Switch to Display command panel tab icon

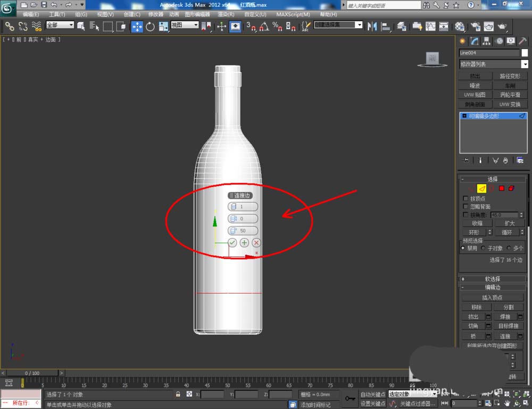coord(511,41)
